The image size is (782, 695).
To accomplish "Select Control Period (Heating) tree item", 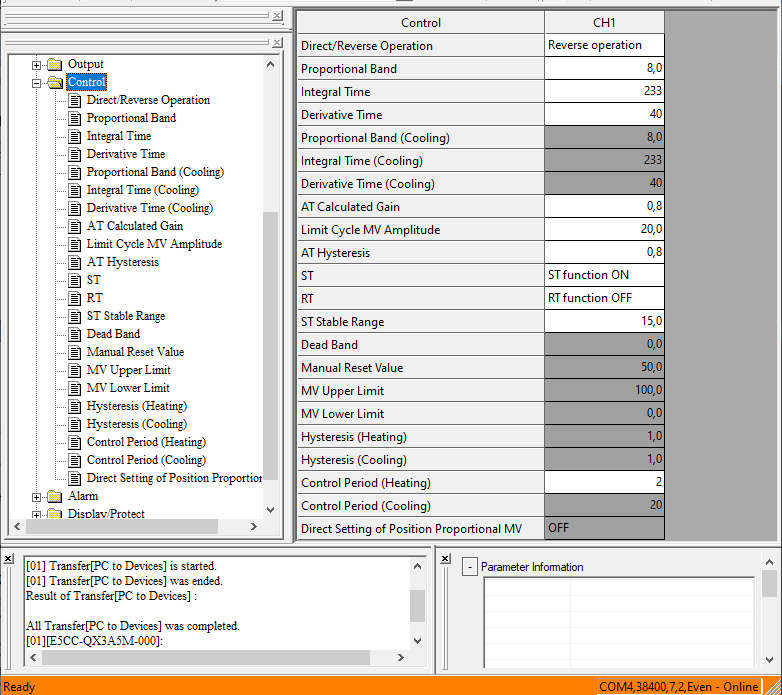I will click(x=146, y=442).
